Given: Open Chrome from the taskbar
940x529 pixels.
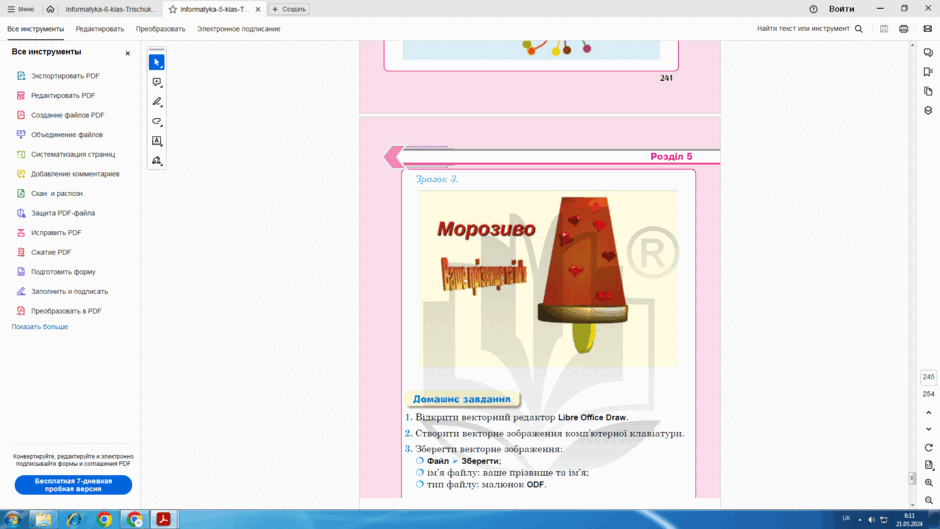Looking at the screenshot, I should pyautogui.click(x=104, y=519).
